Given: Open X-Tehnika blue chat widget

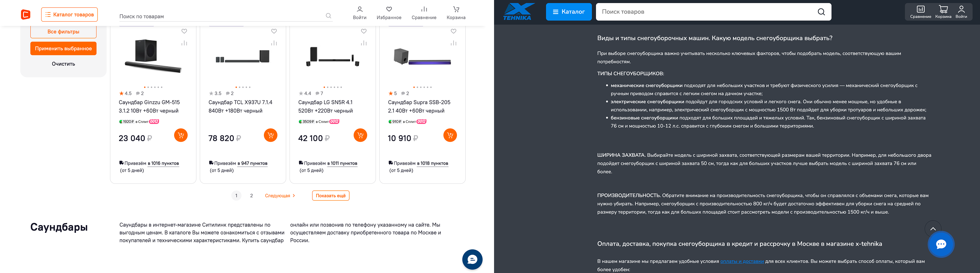Looking at the screenshot, I should 941,244.
